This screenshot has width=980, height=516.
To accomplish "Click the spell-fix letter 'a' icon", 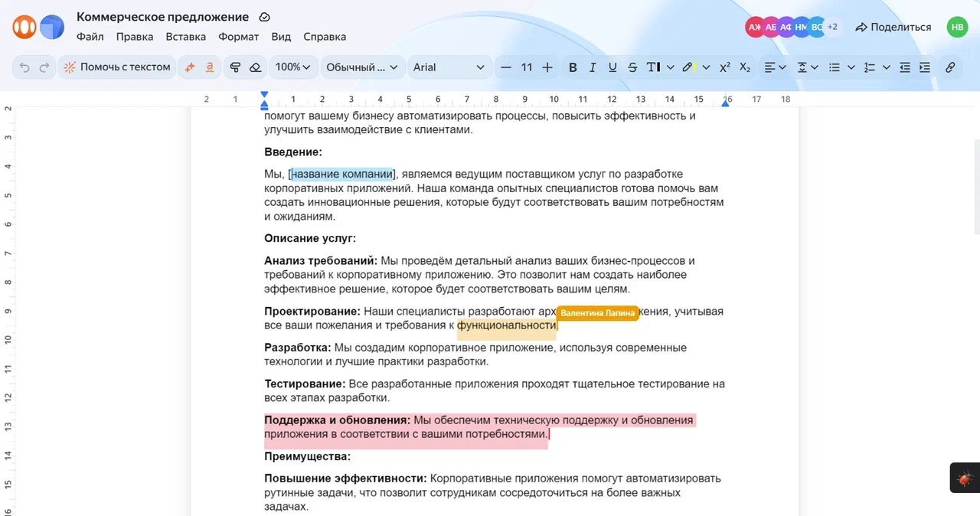I will tap(209, 67).
